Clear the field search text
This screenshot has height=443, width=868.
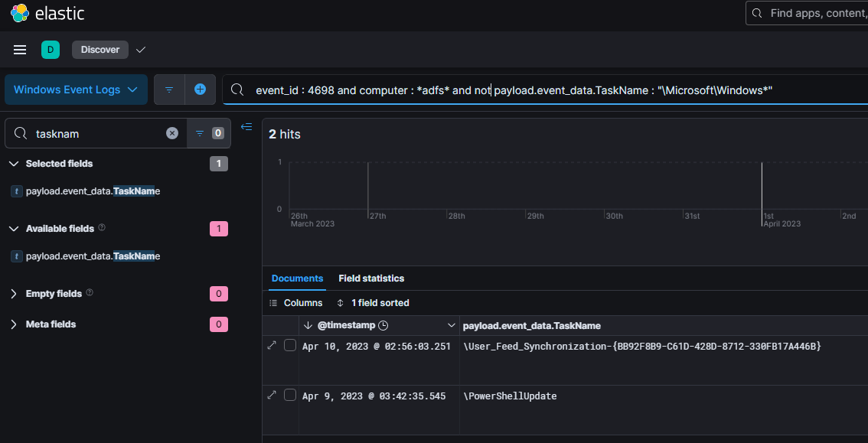(172, 133)
